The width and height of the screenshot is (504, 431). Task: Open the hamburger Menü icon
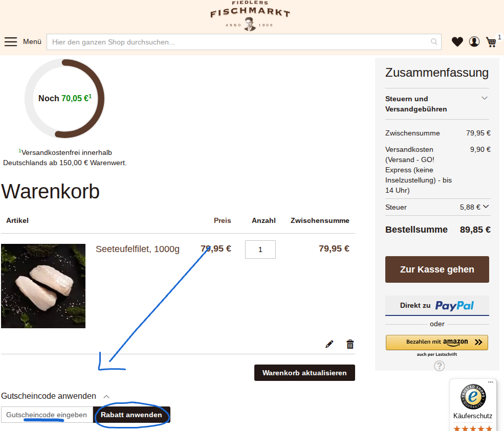tap(11, 42)
